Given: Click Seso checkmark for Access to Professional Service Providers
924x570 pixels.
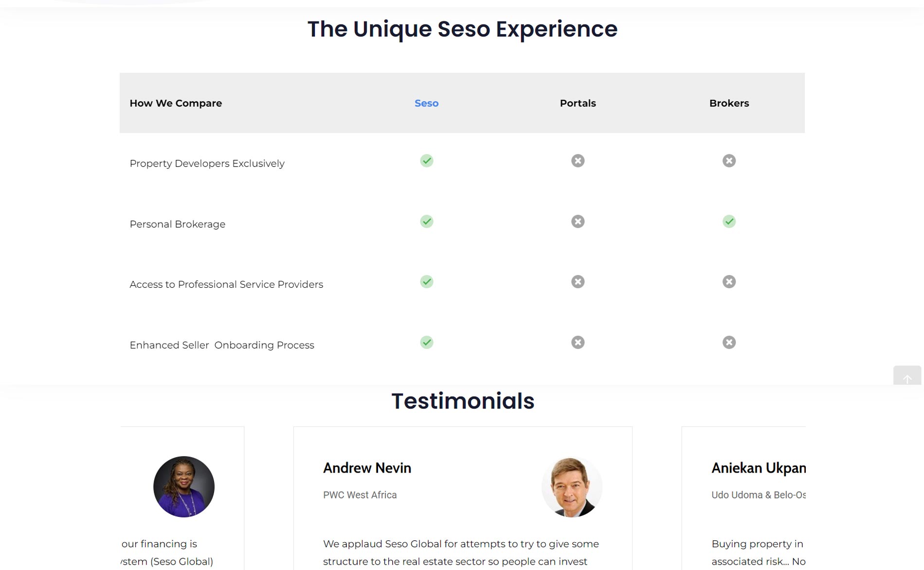Looking at the screenshot, I should [427, 282].
